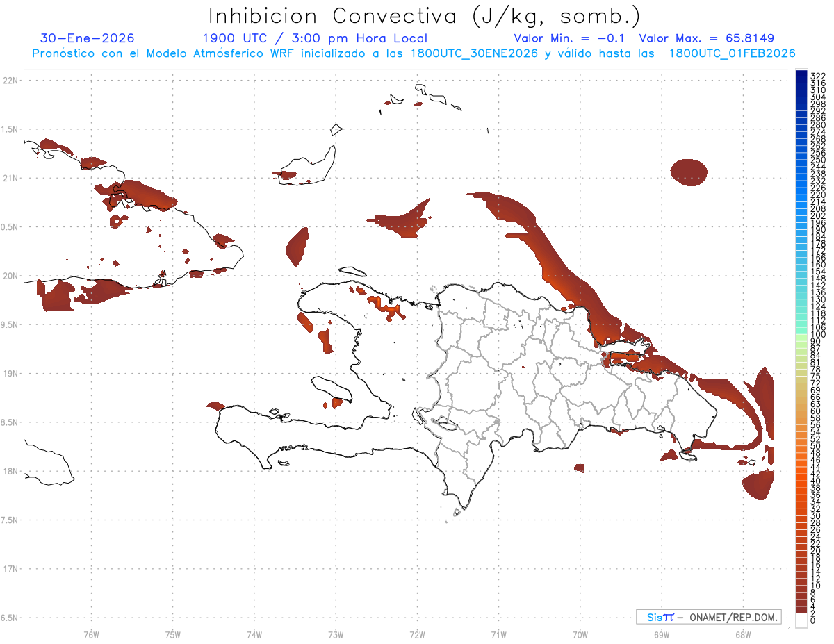Pick the darkest blue swatch atop the color bar

801,74
